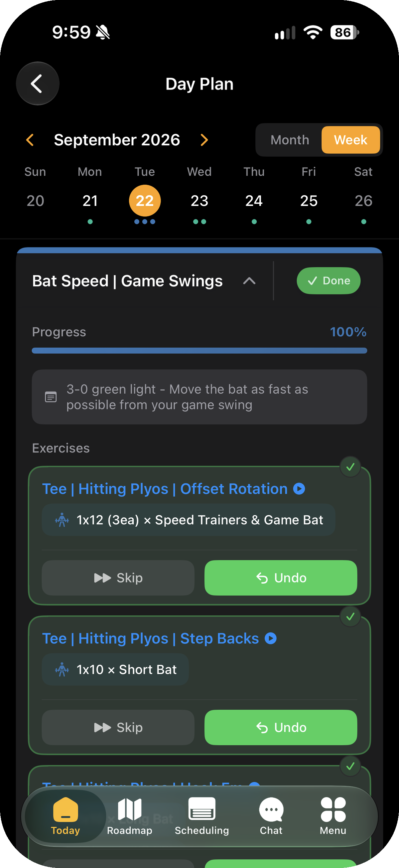Undo the Offset Rotation exercise
Image resolution: width=399 pixels, height=868 pixels.
point(281,578)
